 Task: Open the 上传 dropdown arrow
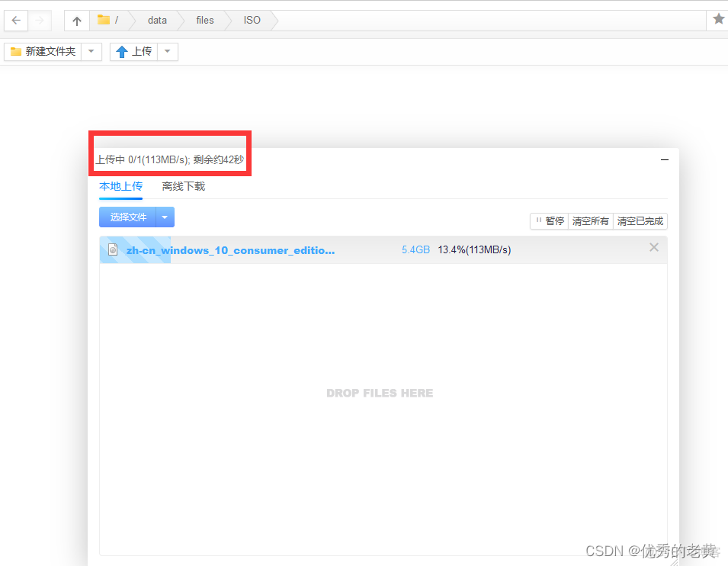click(x=168, y=52)
